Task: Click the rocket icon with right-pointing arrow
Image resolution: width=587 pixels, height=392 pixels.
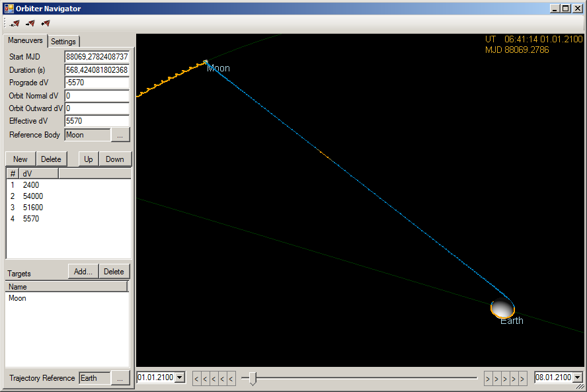Action: [30, 24]
